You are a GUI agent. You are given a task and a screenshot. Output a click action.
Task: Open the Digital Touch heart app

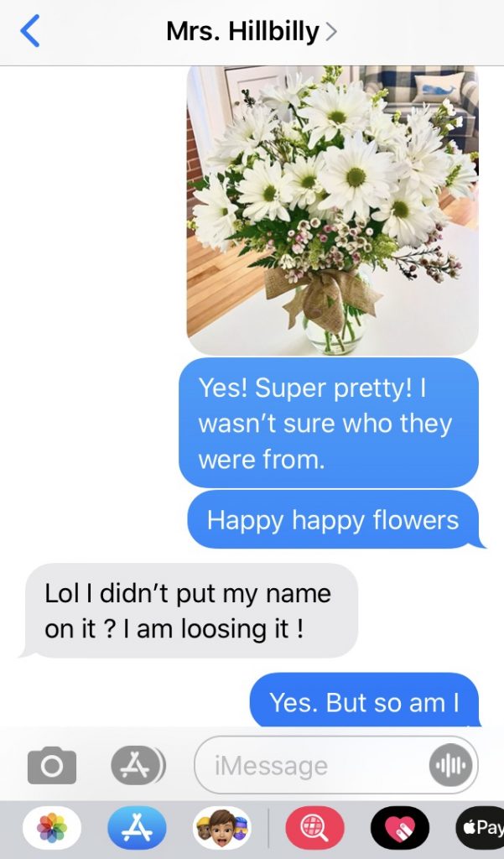pos(400,827)
